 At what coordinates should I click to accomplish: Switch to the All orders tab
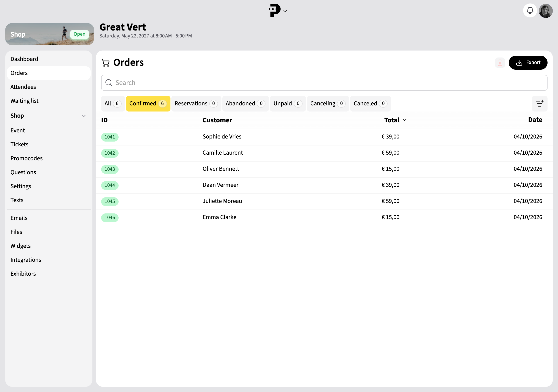click(113, 104)
